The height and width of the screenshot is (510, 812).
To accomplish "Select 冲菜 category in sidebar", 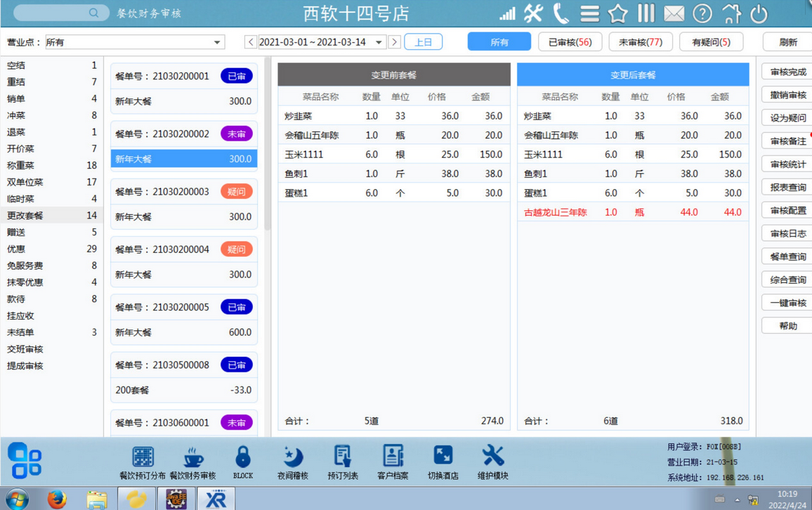I will pos(52,115).
